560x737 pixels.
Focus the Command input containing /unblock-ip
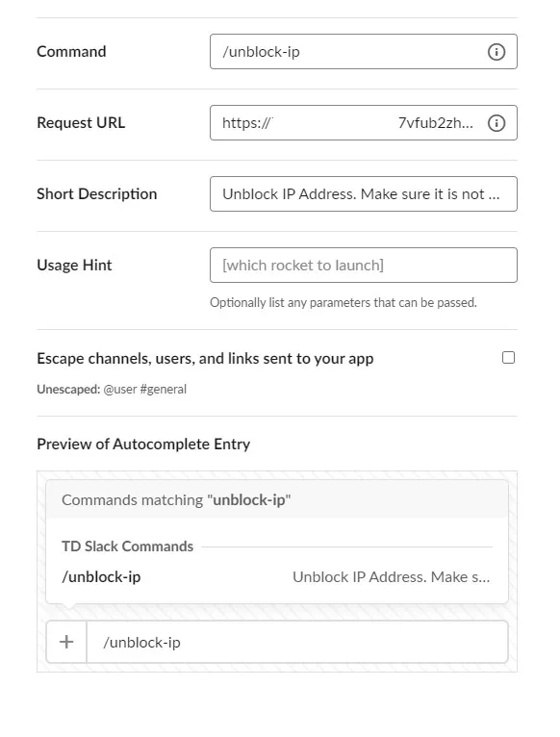[x=364, y=52]
